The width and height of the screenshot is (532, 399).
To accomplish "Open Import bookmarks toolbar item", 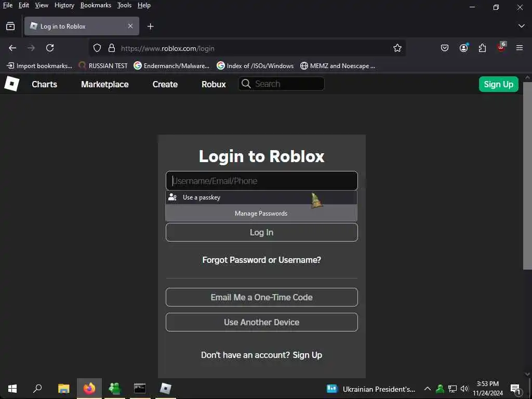I will pos(39,66).
